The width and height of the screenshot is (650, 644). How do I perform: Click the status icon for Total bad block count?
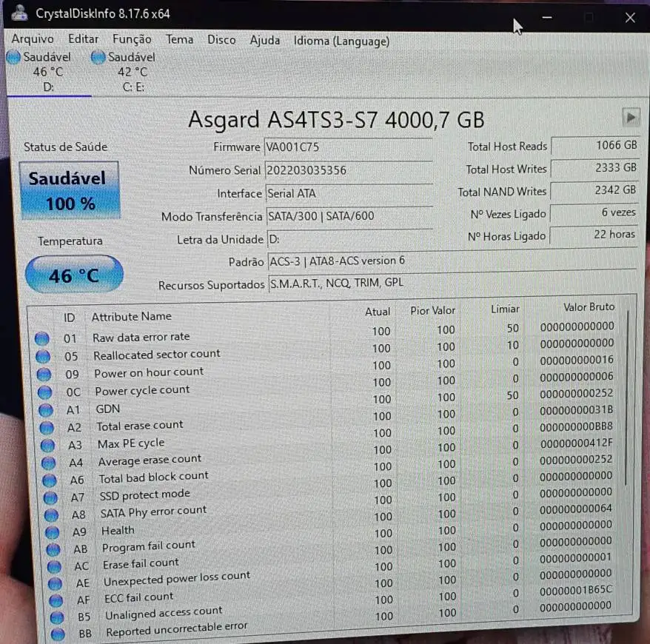click(50, 480)
